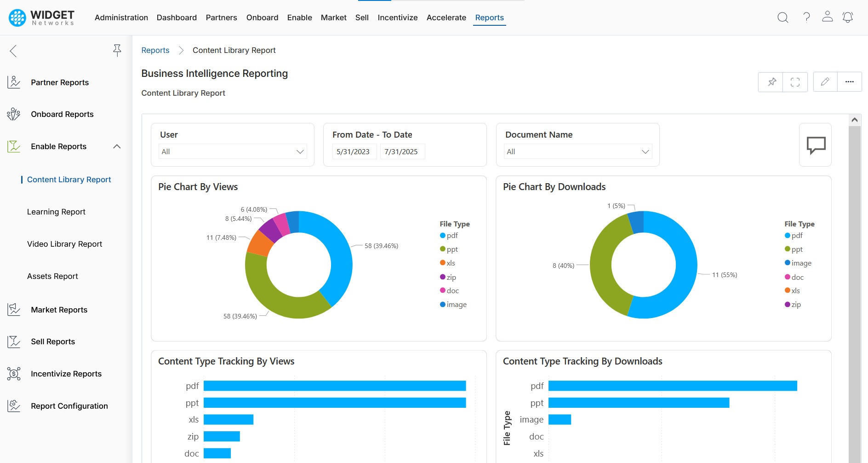
Task: Collapse the sidebar with back arrow
Action: [x=13, y=51]
